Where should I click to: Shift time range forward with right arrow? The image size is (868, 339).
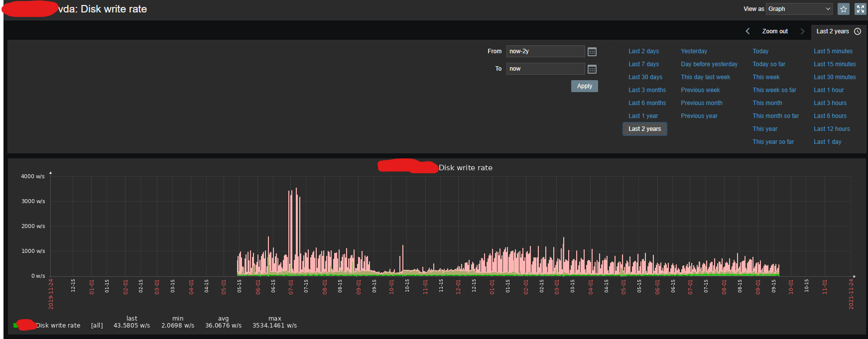pos(802,31)
